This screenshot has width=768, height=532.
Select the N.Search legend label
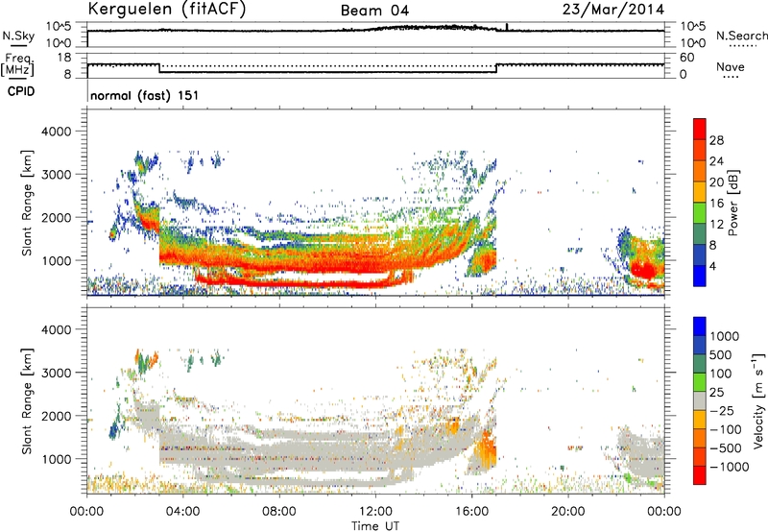point(741,36)
